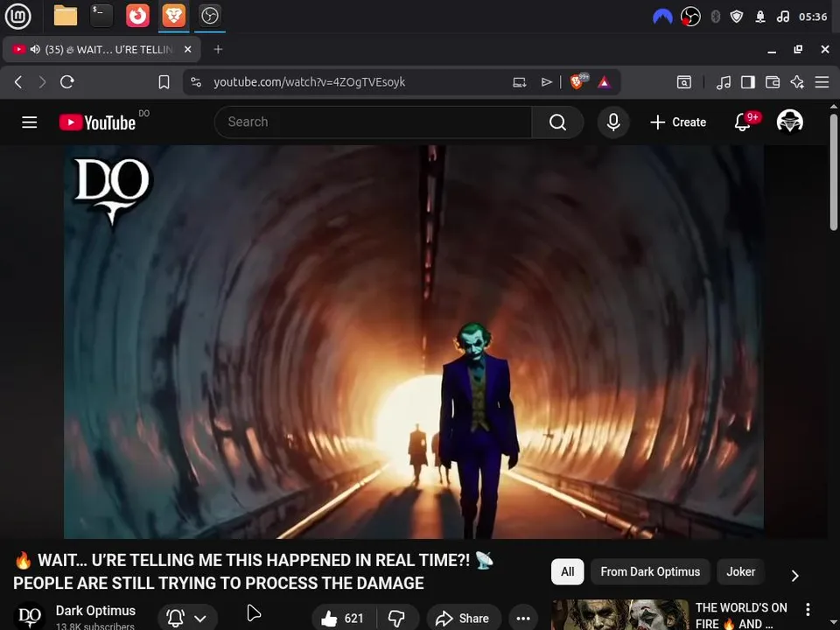The height and width of the screenshot is (630, 840).
Task: Select the Joker filter chip
Action: 740,571
